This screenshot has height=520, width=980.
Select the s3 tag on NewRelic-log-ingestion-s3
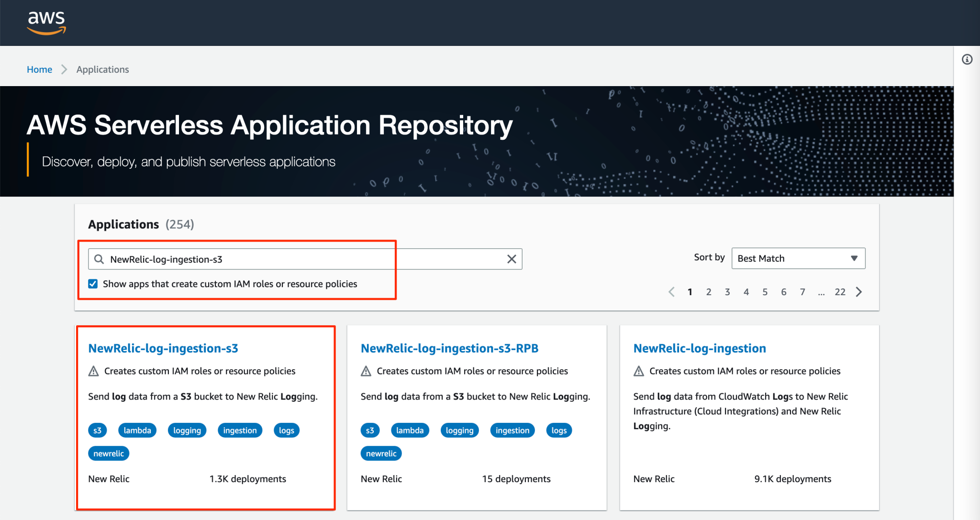click(x=98, y=430)
